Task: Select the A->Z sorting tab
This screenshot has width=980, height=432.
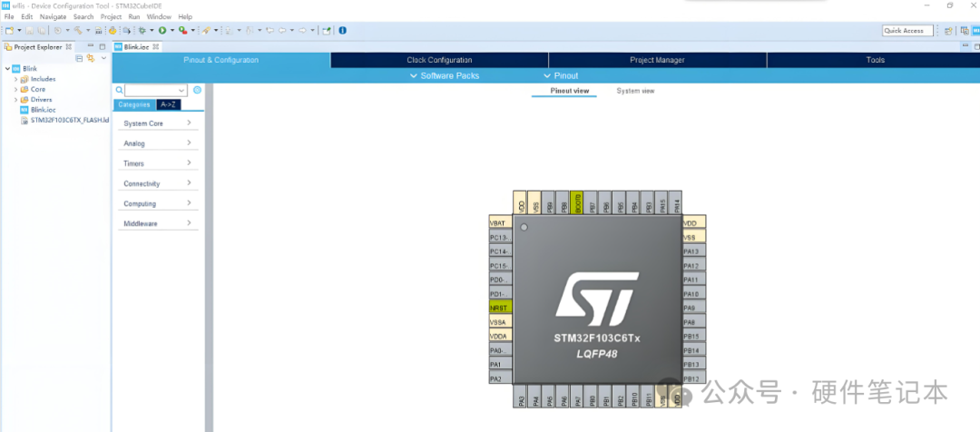Action: coord(168,105)
